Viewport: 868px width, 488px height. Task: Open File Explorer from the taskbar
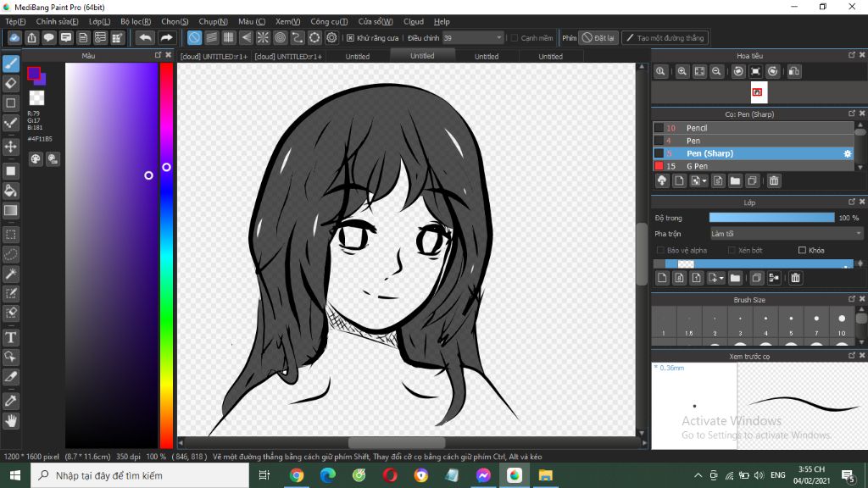click(545, 475)
